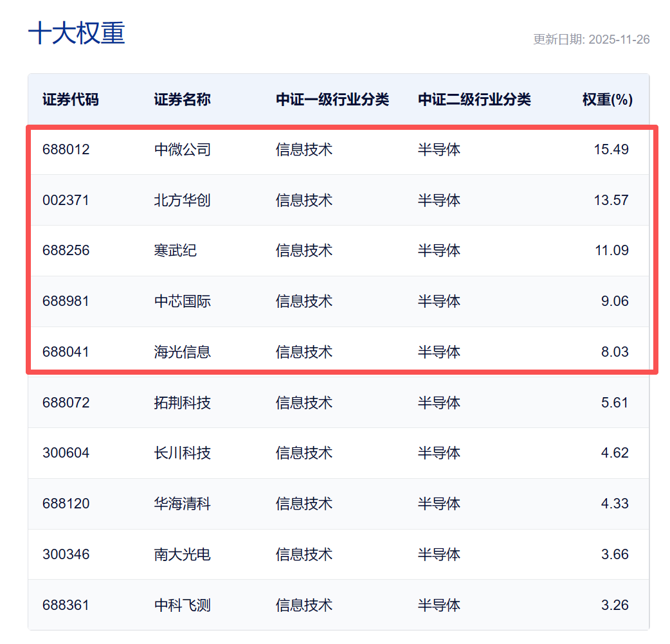Click stock code 688012
Image resolution: width=670 pixels, height=644 pixels.
coord(66,148)
